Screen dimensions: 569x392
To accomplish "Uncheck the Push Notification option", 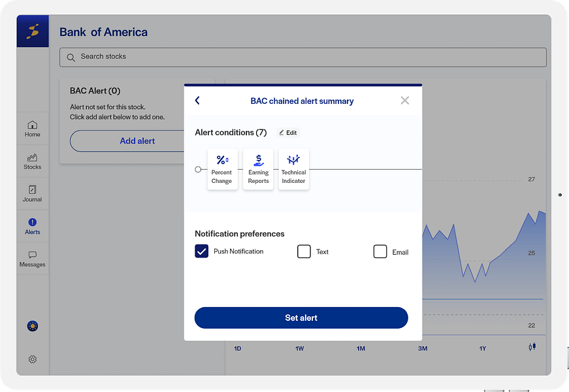I will pos(201,251).
